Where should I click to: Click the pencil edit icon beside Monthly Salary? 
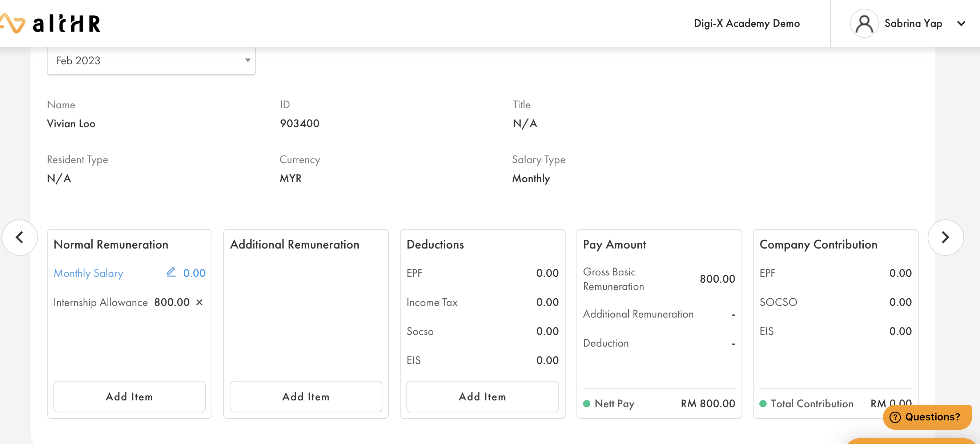(x=171, y=272)
